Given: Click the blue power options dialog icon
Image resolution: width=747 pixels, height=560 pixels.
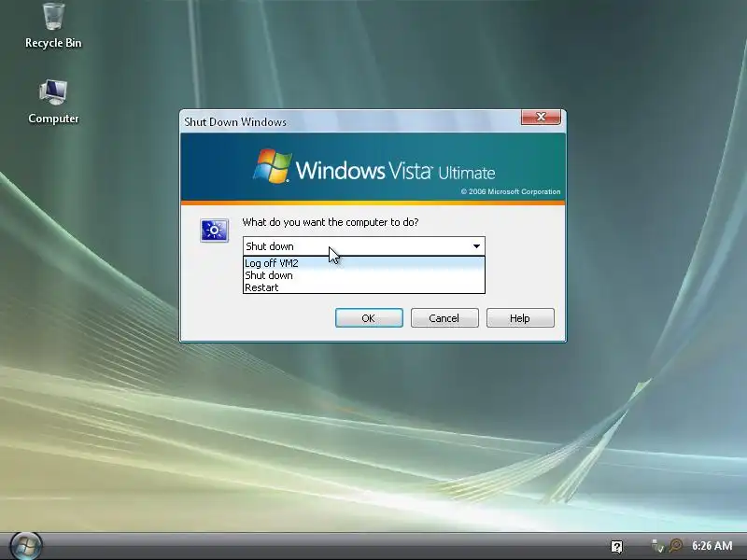Looking at the screenshot, I should [215, 231].
